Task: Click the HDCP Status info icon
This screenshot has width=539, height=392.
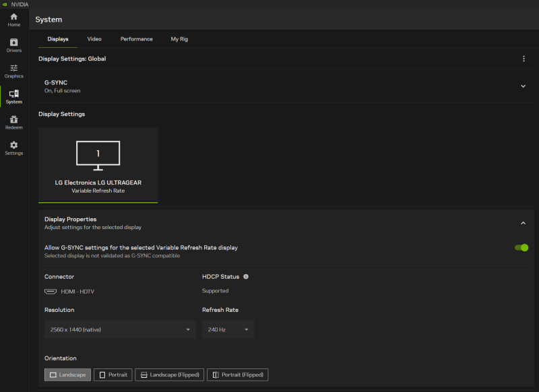Action: pos(246,277)
